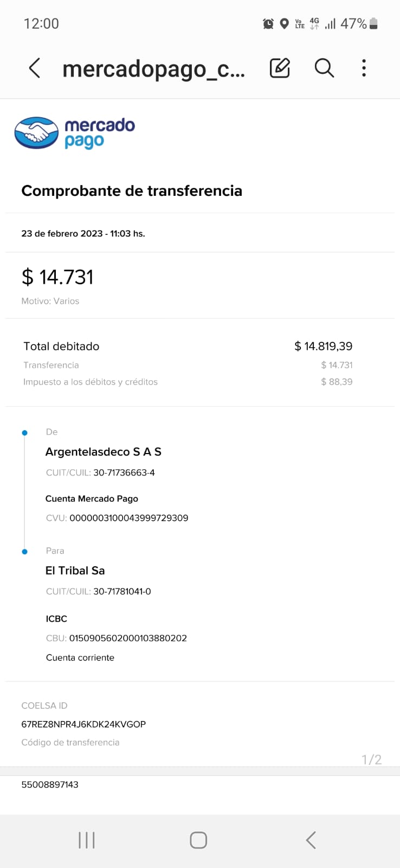Tap the location icon in status bar
The image size is (400, 868).
pos(284,24)
